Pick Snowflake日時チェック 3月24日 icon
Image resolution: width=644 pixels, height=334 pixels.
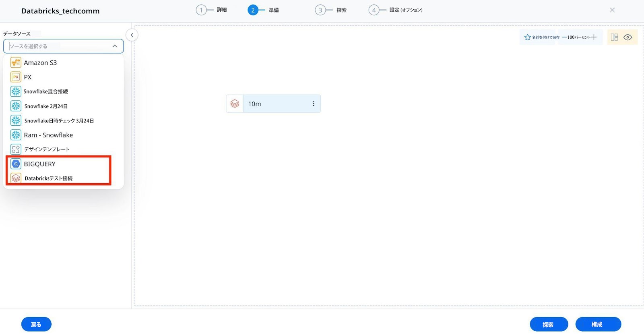[16, 120]
